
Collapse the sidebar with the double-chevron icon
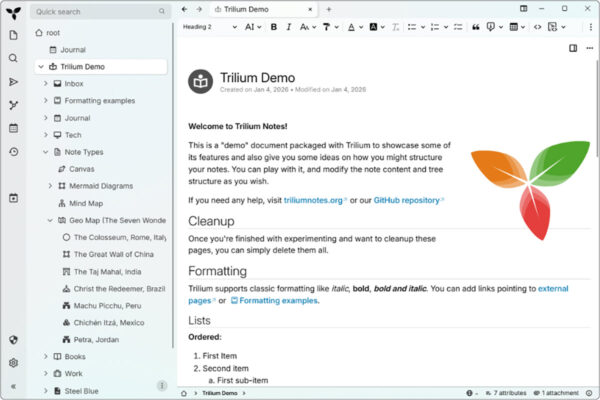pos(13,386)
